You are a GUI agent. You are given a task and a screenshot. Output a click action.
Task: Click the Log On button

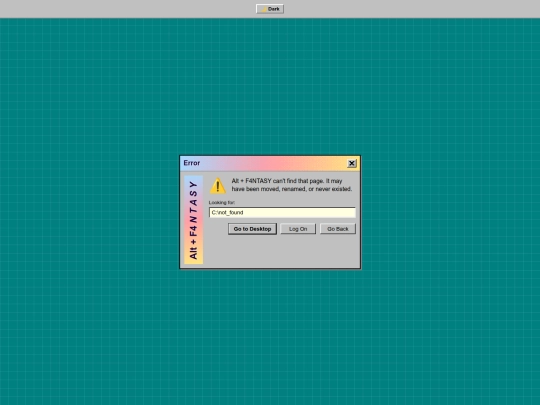click(x=298, y=229)
